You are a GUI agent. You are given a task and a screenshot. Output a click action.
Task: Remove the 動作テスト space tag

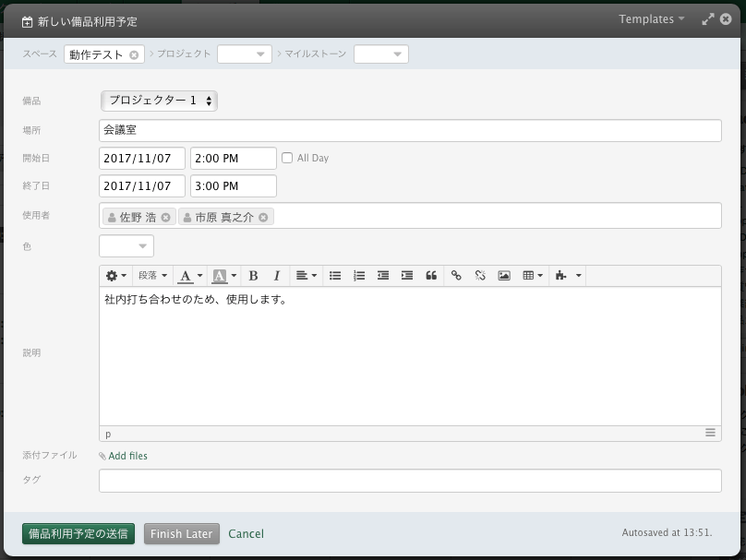tap(134, 54)
